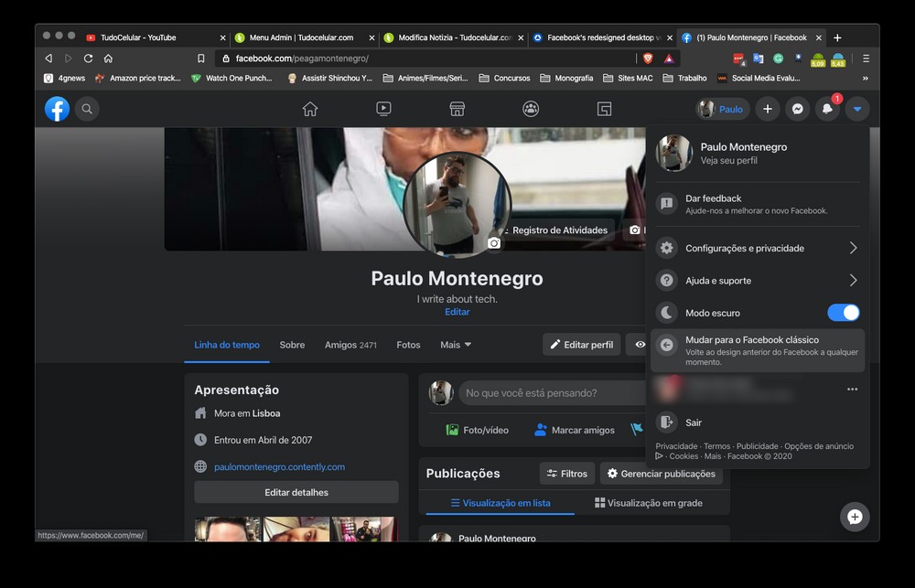This screenshot has height=588, width=915.
Task: Click the Create plus button in header
Action: point(768,109)
